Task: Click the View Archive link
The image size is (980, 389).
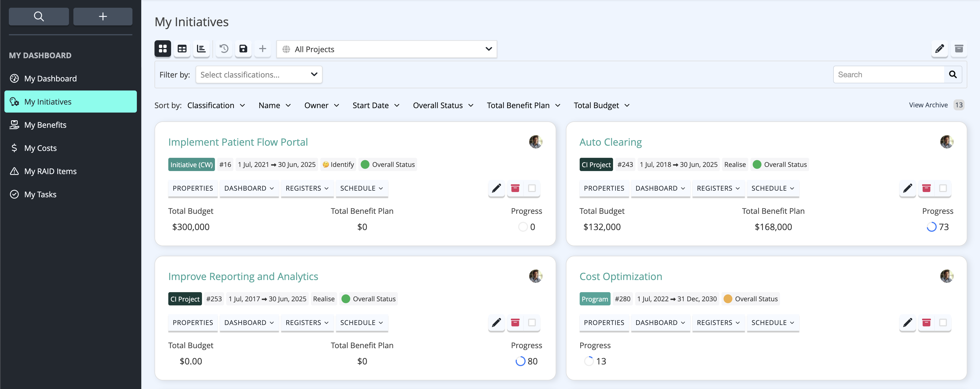Action: tap(928, 105)
